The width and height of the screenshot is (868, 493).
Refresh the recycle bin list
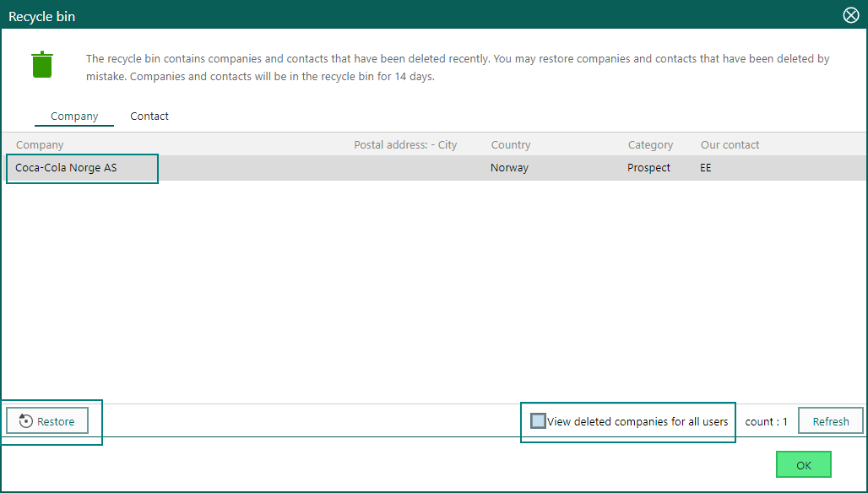[x=830, y=421]
